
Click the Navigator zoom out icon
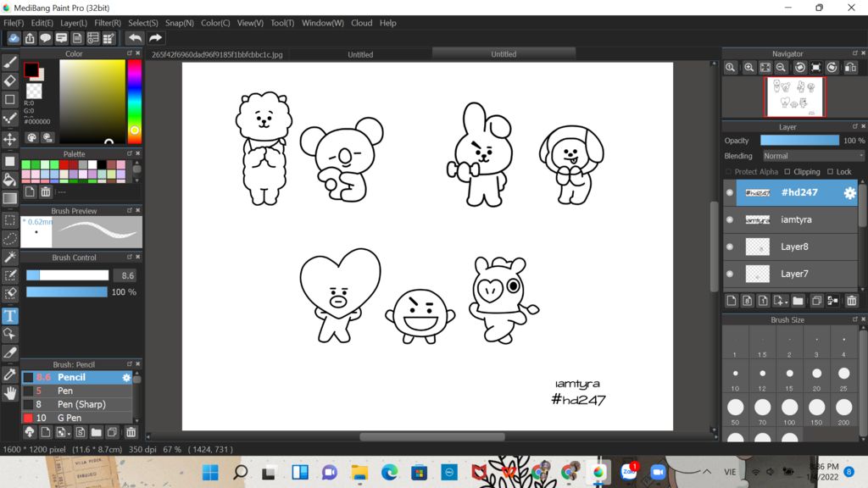781,68
